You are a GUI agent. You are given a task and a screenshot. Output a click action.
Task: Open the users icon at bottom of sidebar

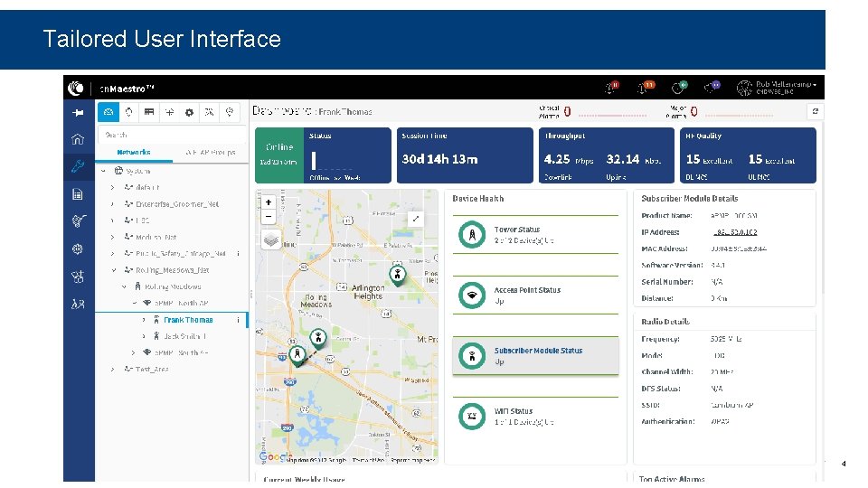(78, 304)
